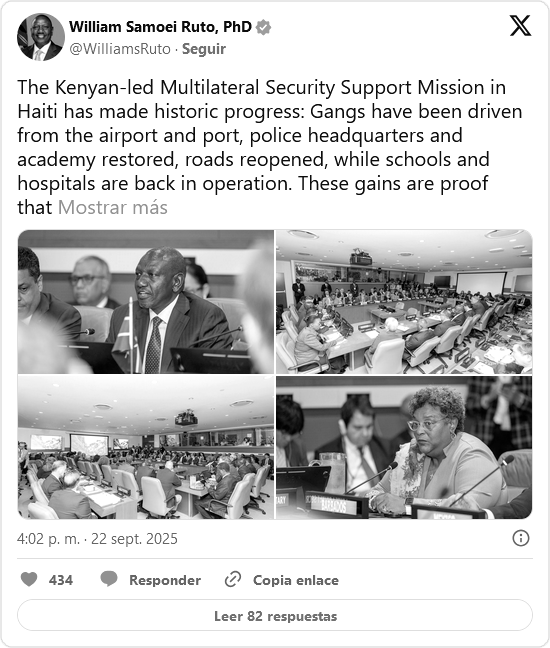
Task: View the bottom-left meeting hall photo
Action: (146, 447)
